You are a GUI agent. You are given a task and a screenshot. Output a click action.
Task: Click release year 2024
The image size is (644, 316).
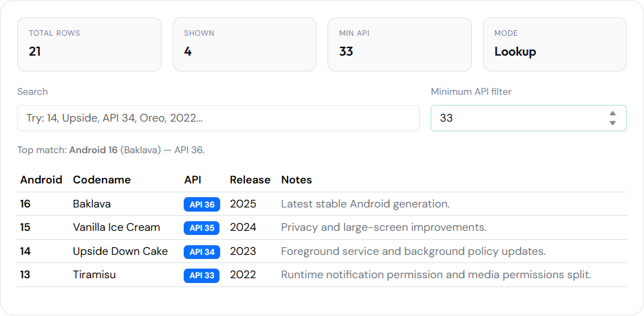(243, 227)
